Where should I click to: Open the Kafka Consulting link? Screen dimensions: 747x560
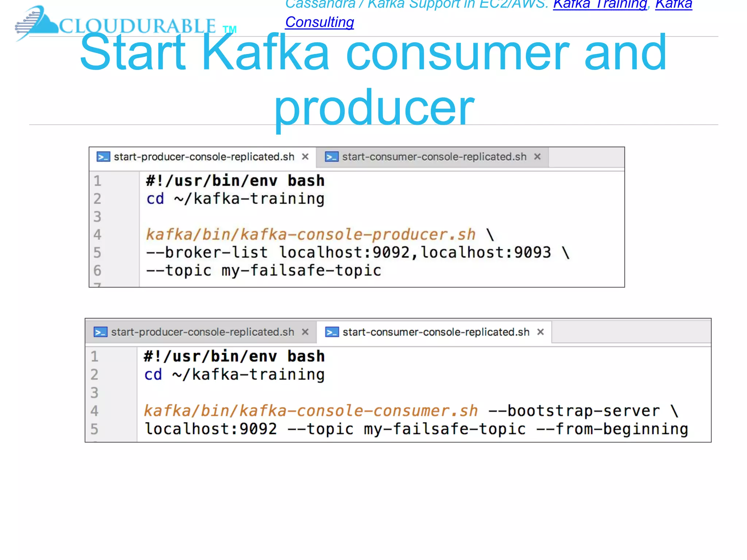point(319,23)
